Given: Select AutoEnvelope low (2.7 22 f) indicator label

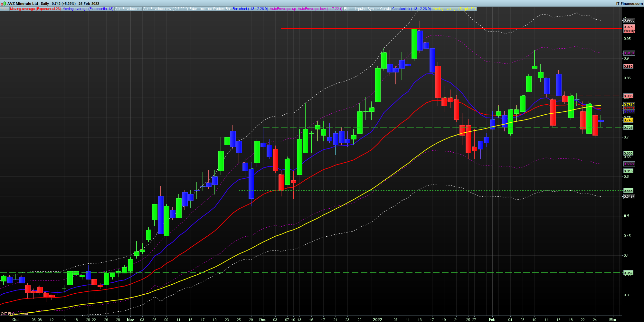Looking at the screenshot, I should (x=166, y=9).
